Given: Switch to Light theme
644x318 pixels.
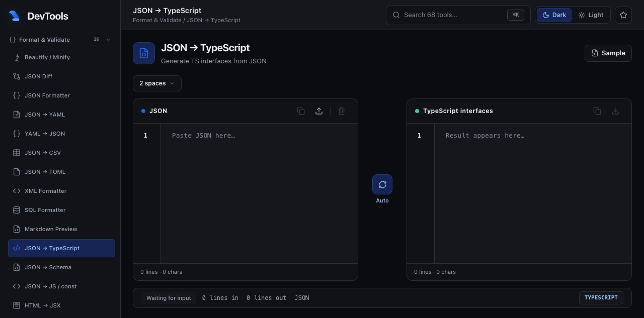Looking at the screenshot, I should [x=591, y=15].
